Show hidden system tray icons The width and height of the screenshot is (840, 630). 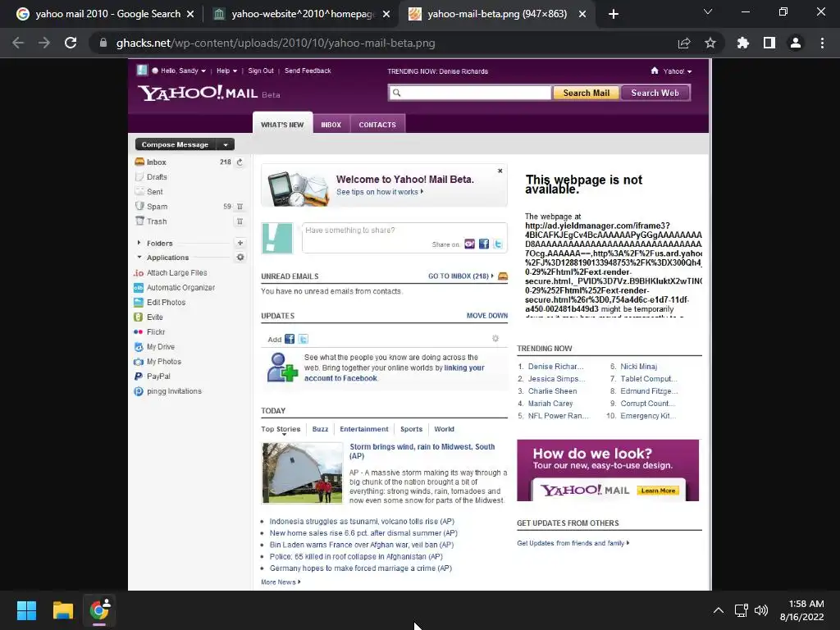719,610
